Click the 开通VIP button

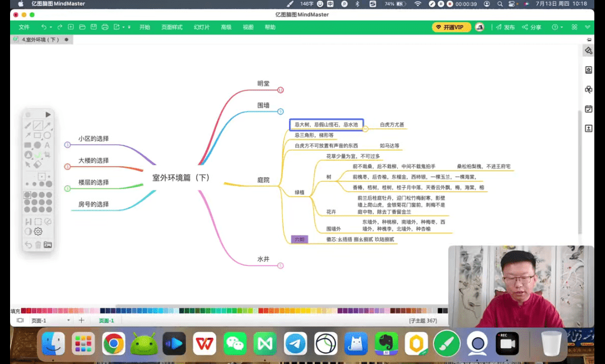pyautogui.click(x=451, y=27)
